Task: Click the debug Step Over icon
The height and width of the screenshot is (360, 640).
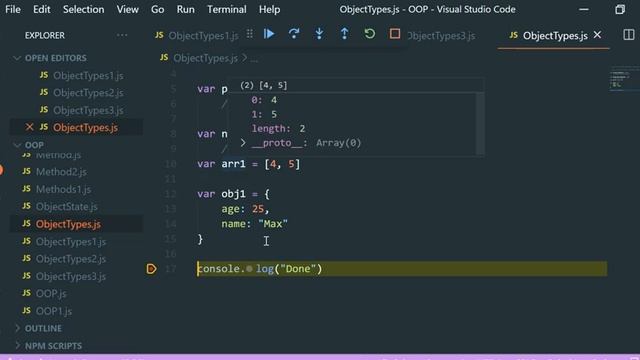Action: pos(294,34)
